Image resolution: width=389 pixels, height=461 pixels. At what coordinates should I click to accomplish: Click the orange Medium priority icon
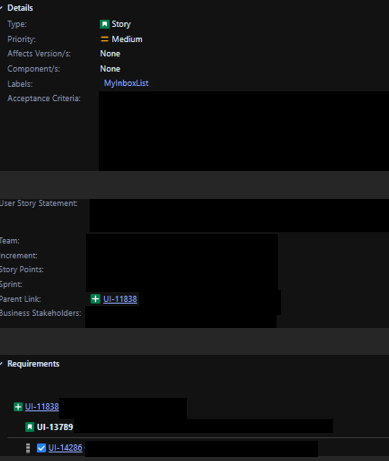tap(104, 39)
